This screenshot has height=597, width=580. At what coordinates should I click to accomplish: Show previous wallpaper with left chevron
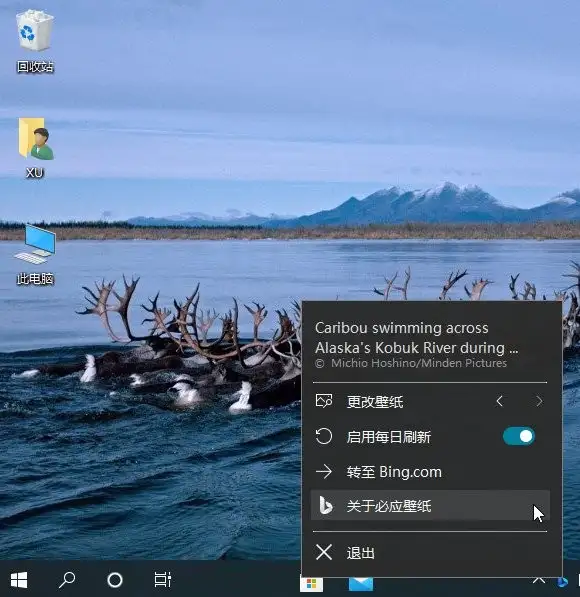[x=499, y=401]
